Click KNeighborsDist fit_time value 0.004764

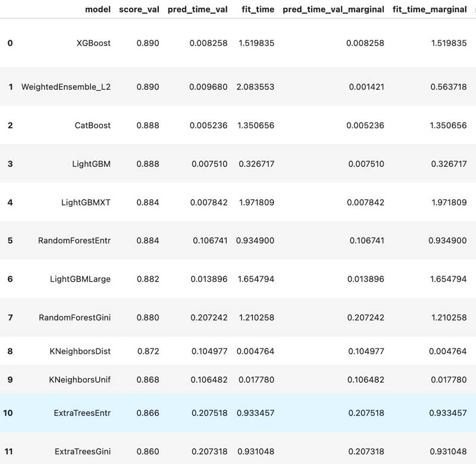[256, 351]
